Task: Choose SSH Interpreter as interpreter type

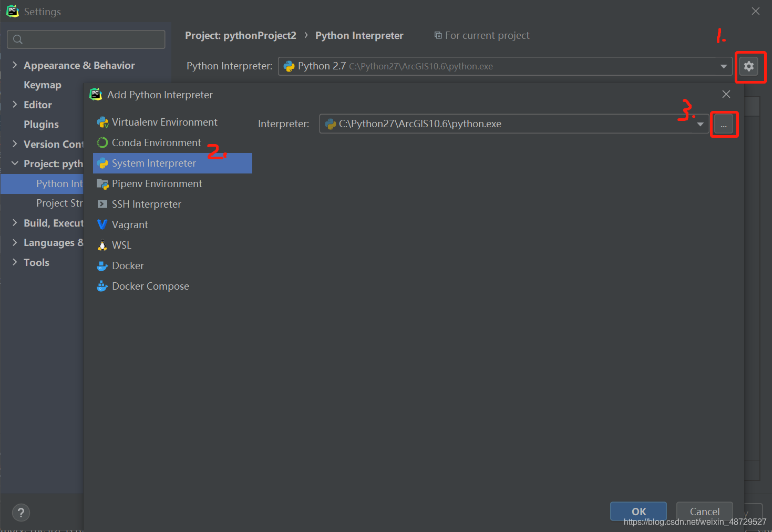Action: tap(146, 204)
